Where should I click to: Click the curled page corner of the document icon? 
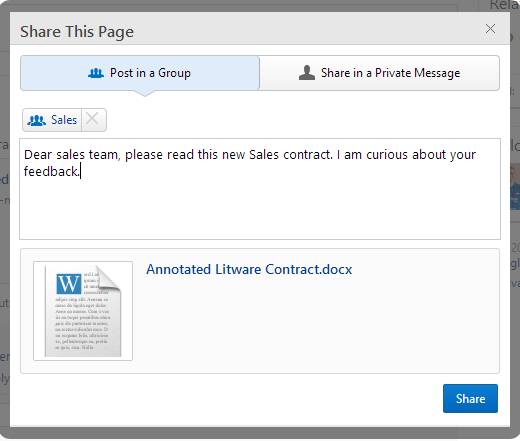pos(108,278)
